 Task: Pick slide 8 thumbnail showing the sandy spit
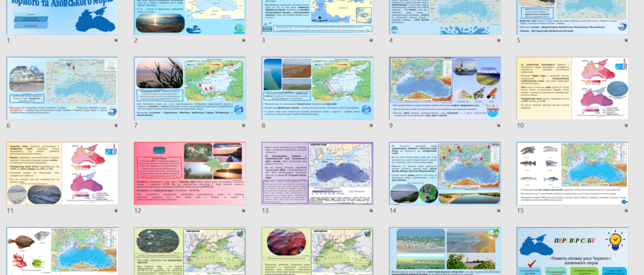click(317, 88)
